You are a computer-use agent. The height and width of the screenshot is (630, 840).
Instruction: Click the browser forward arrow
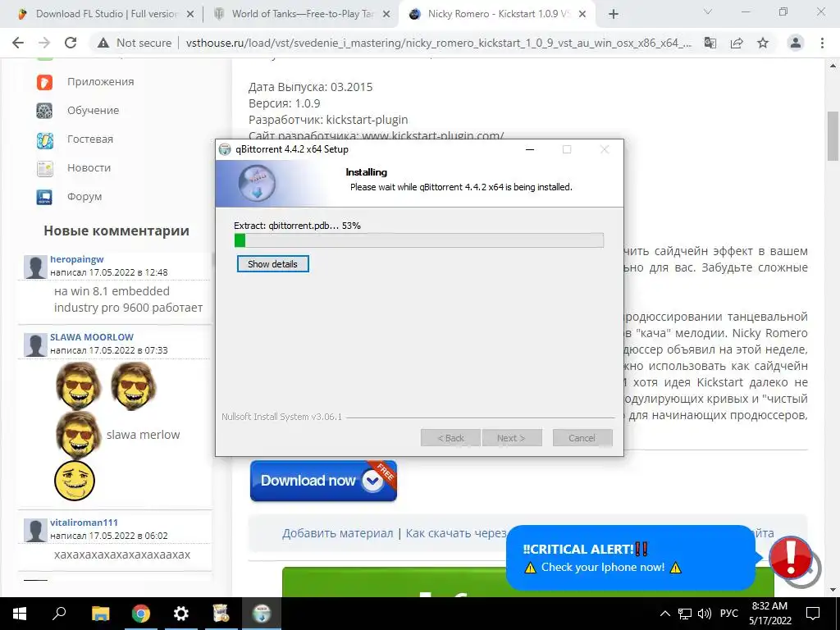[44, 43]
